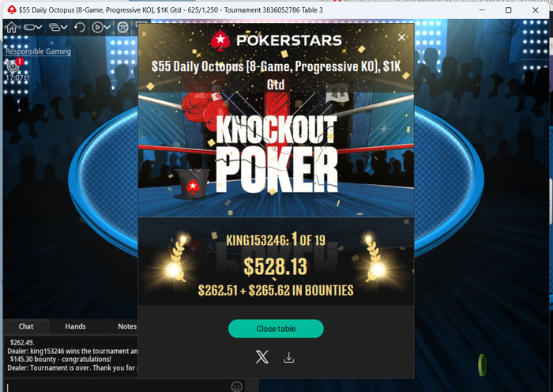Click the green Close table button
Screen dimensions: 553x392
pos(276,329)
